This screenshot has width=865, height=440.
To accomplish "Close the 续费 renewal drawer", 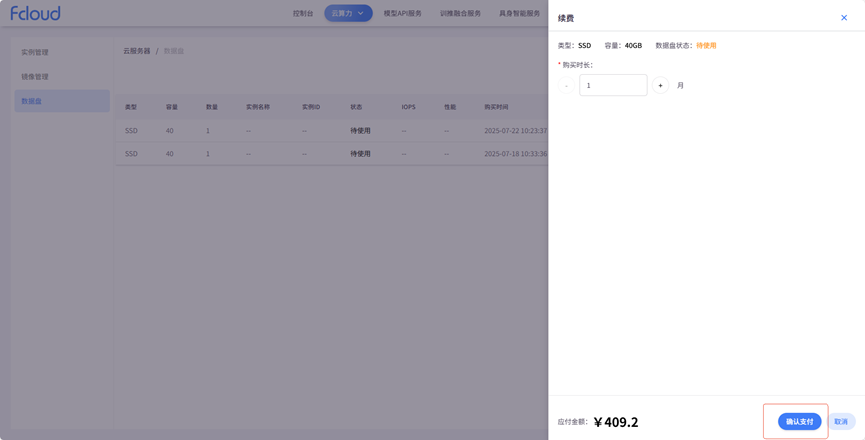I will 843,18.
